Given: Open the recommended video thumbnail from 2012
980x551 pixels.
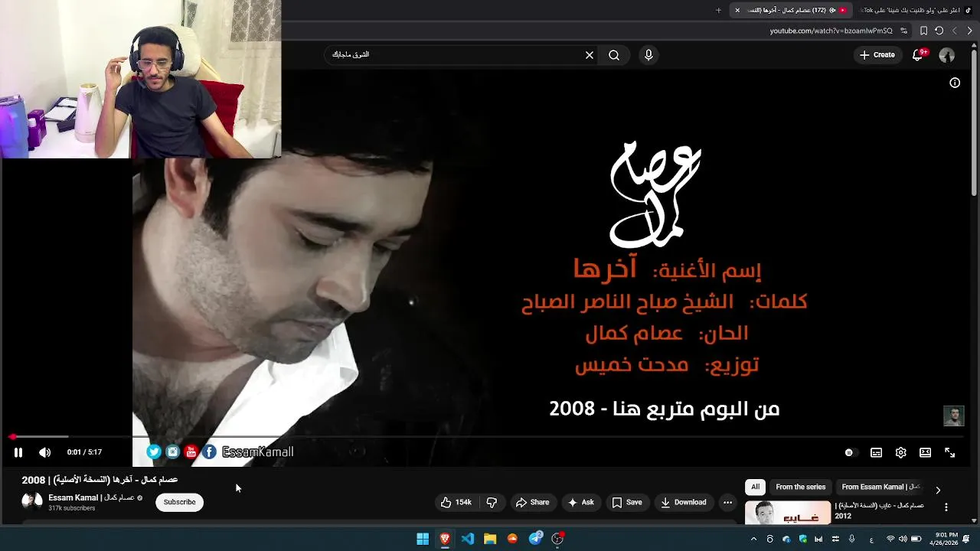Looking at the screenshot, I should [x=788, y=513].
